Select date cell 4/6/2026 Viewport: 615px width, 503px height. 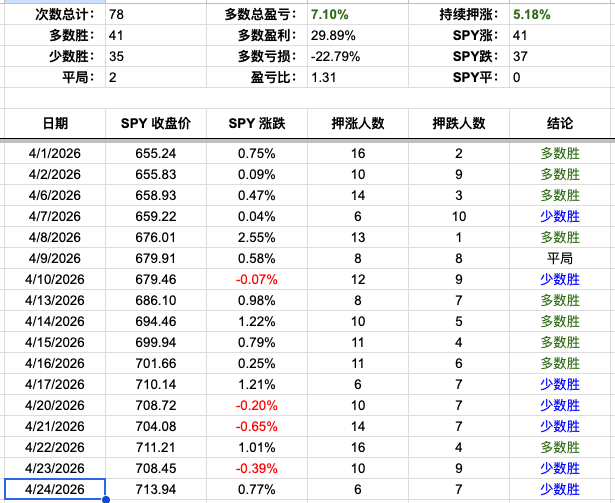click(x=55, y=195)
